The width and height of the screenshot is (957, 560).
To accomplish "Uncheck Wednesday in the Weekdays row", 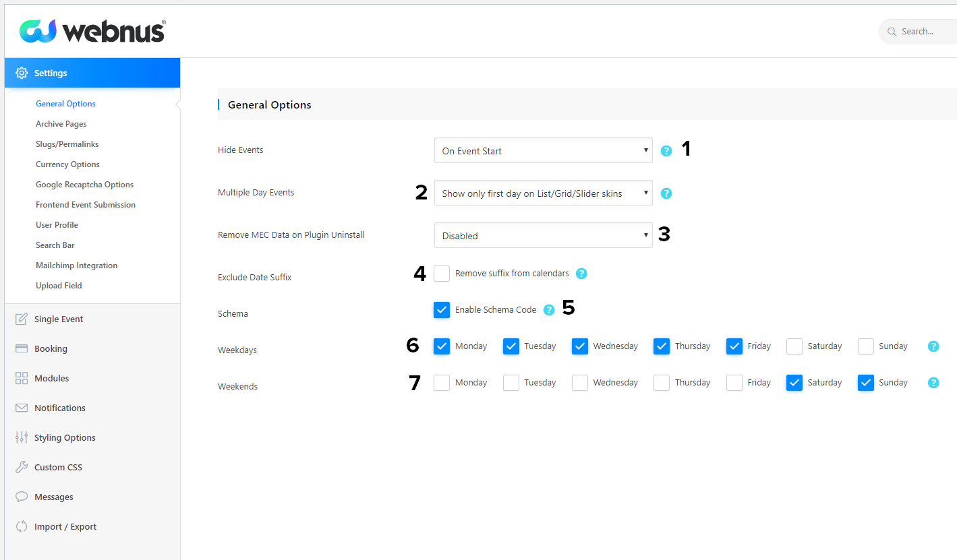I will click(x=580, y=346).
